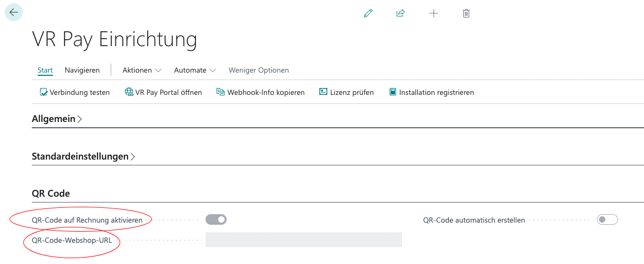
Task: Click Weniger Optionen link
Action: (x=258, y=70)
